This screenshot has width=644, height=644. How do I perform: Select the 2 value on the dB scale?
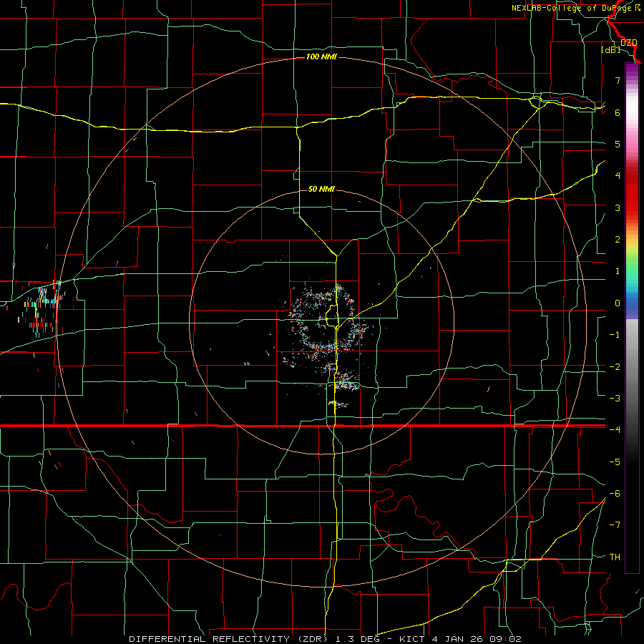[618, 240]
